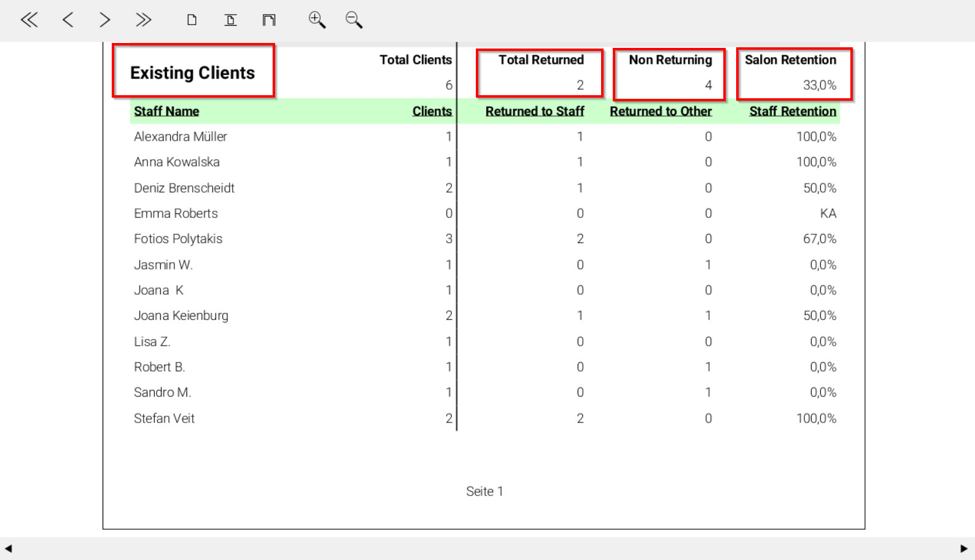Image resolution: width=975 pixels, height=560 pixels.
Task: Zoom in with the plus magnifier
Action: tap(317, 20)
